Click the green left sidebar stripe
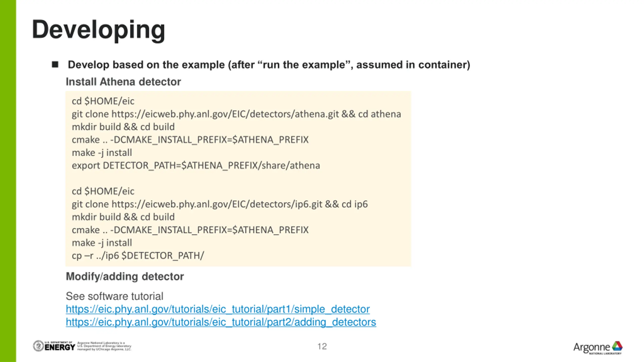The width and height of the screenshot is (644, 362). click(8, 181)
